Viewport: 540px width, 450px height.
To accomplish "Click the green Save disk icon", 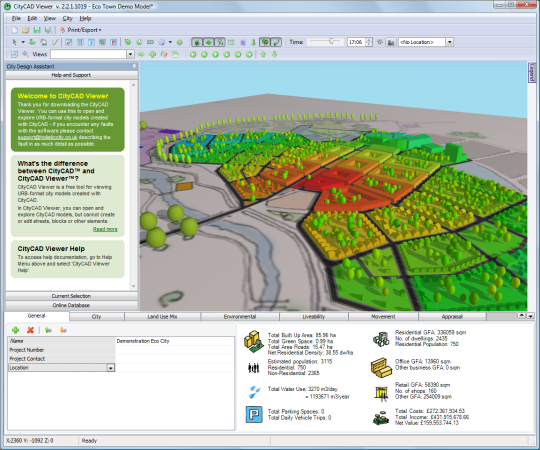I will (37, 30).
